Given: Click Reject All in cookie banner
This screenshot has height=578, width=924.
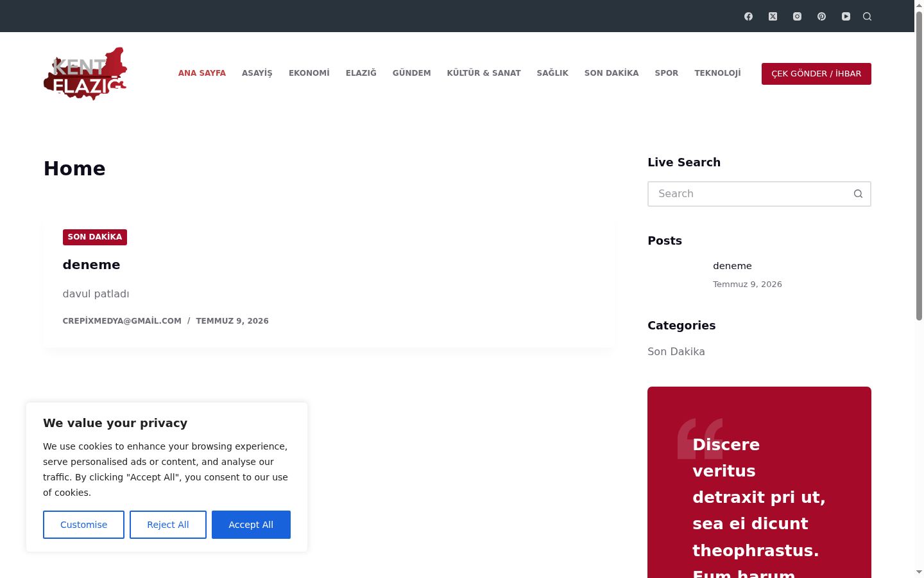Looking at the screenshot, I should pyautogui.click(x=168, y=525).
